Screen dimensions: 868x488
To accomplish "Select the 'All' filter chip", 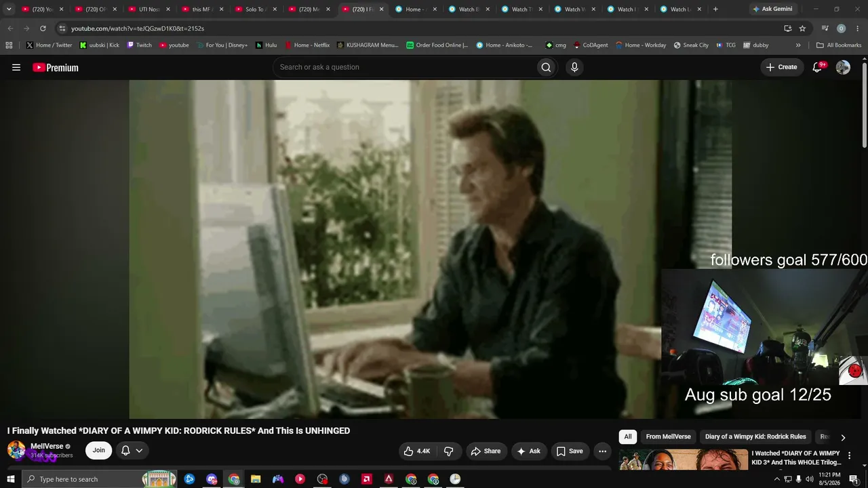I will click(628, 437).
